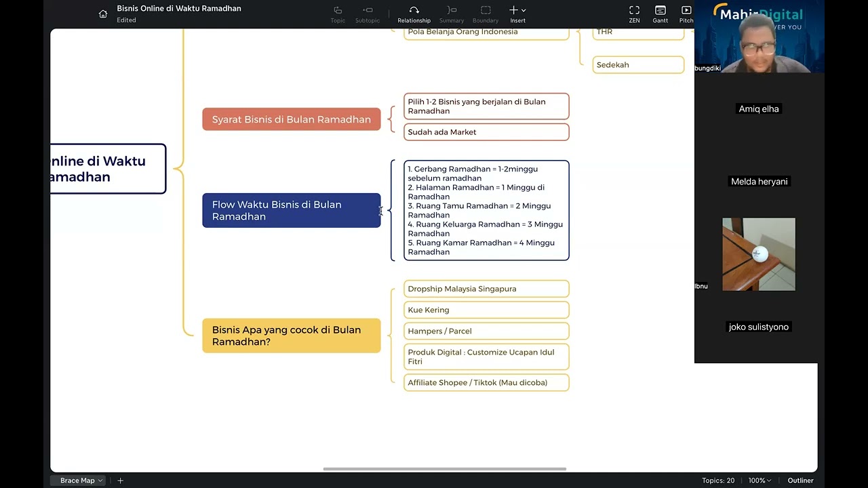Select the 'Syarat Bisnis di Bulan Ramadhan' topic
The width and height of the screenshot is (868, 488).
(x=292, y=119)
